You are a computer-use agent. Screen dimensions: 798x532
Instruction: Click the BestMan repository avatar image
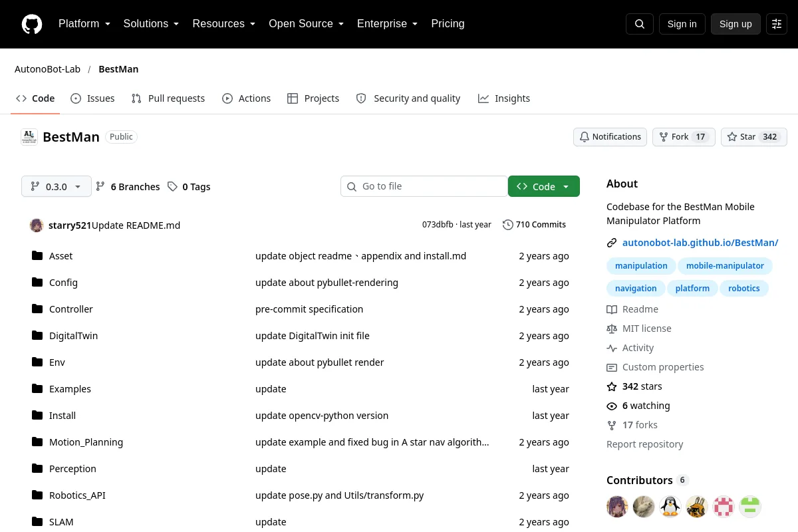point(29,137)
